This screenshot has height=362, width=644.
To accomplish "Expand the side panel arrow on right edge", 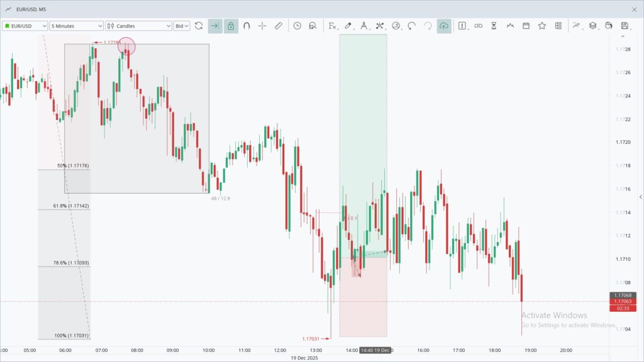I will tap(640, 197).
